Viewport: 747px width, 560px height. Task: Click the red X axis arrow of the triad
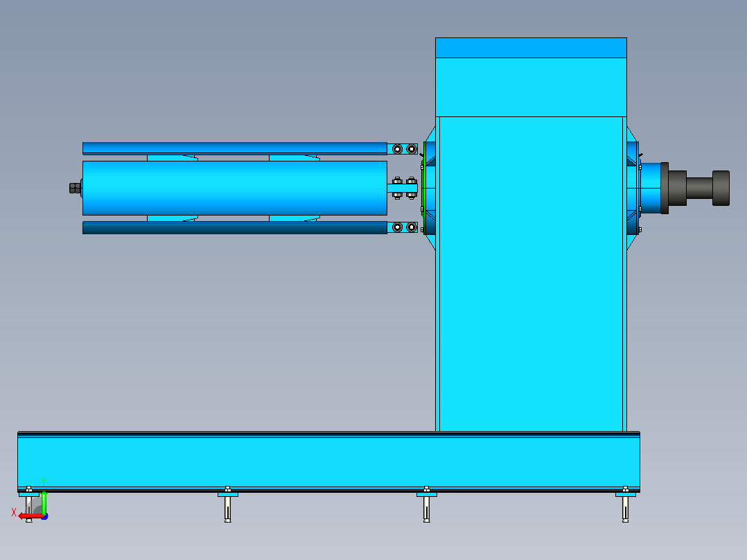pos(30,516)
